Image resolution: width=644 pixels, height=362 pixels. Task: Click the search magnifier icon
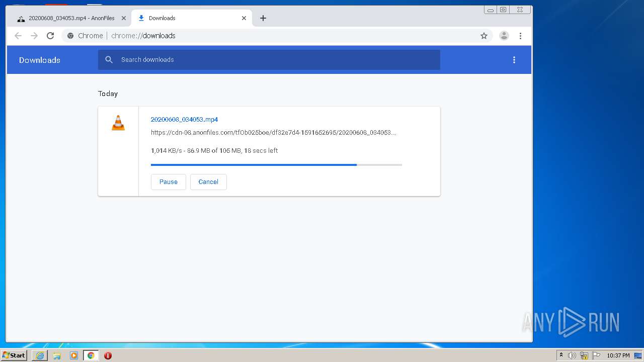109,60
